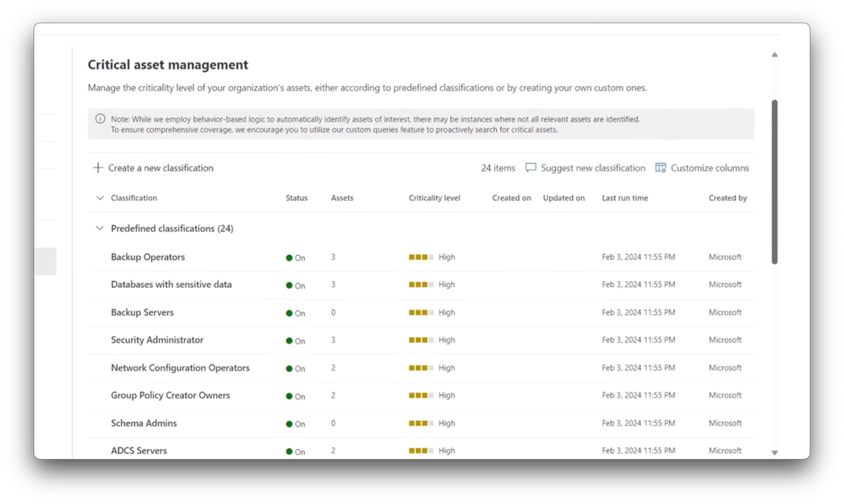Create a new classification
The width and height of the screenshot is (844, 504).
[x=153, y=168]
